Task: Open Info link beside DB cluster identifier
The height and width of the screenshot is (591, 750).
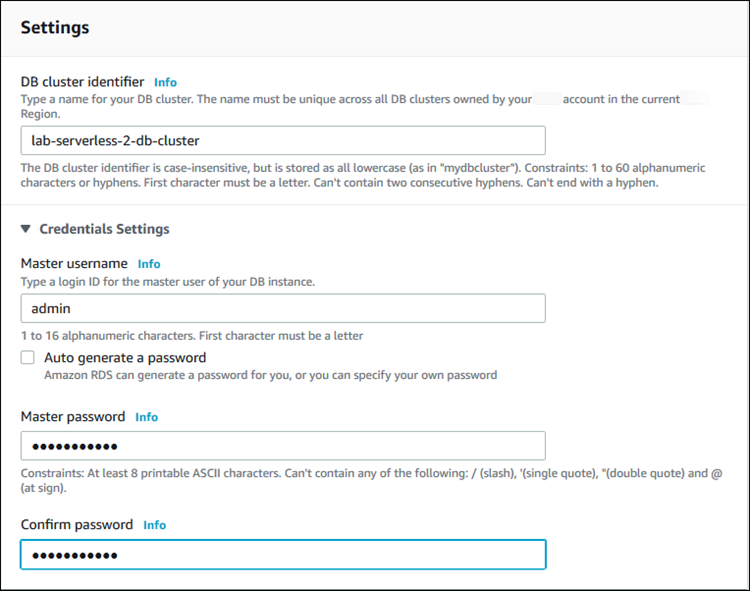Action: pyautogui.click(x=166, y=82)
